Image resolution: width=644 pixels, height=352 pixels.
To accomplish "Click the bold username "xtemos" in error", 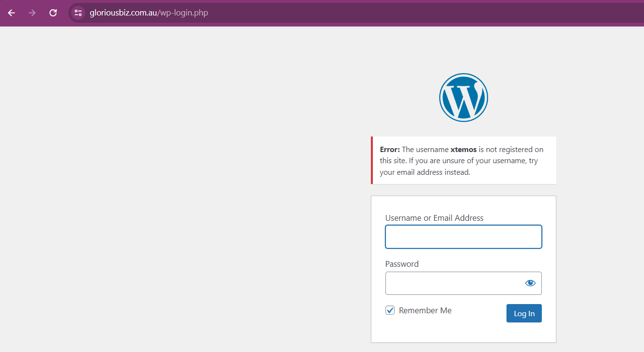I will click(x=463, y=150).
